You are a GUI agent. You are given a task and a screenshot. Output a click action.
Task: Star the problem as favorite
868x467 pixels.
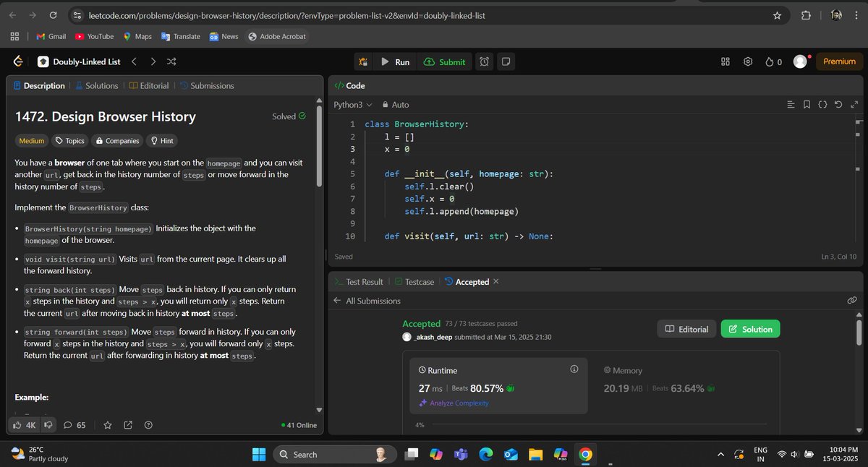coord(108,425)
